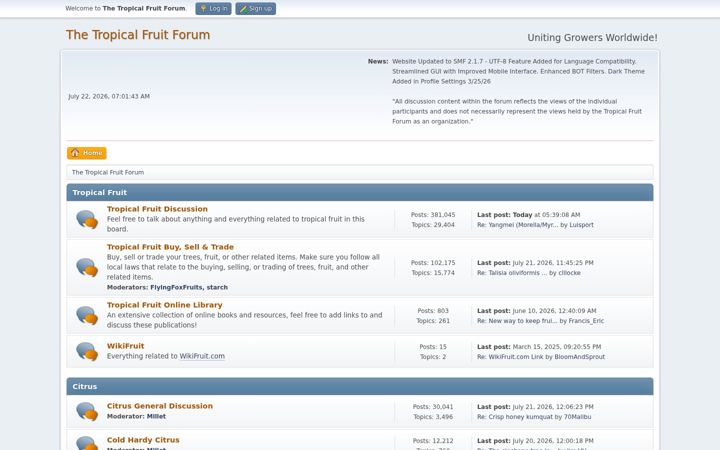This screenshot has height=450, width=720.
Task: Open last post Re: Crisp honey kumquat
Action: [x=513, y=417]
